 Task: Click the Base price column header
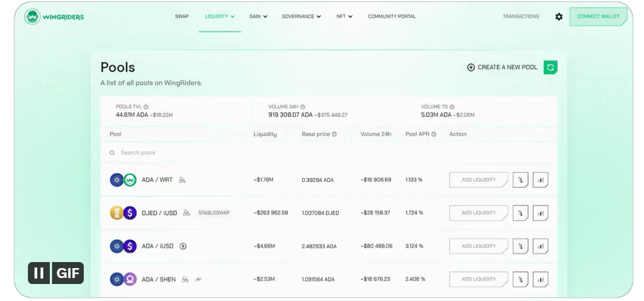coord(316,134)
